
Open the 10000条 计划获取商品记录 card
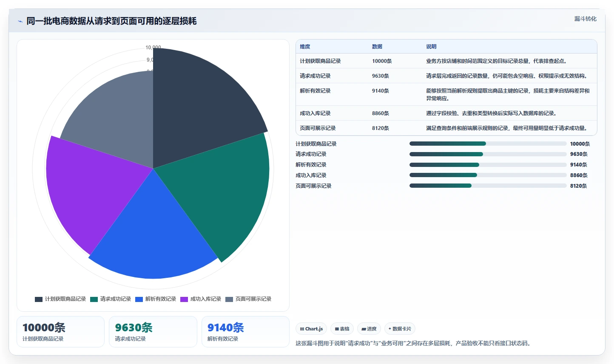(x=60, y=332)
